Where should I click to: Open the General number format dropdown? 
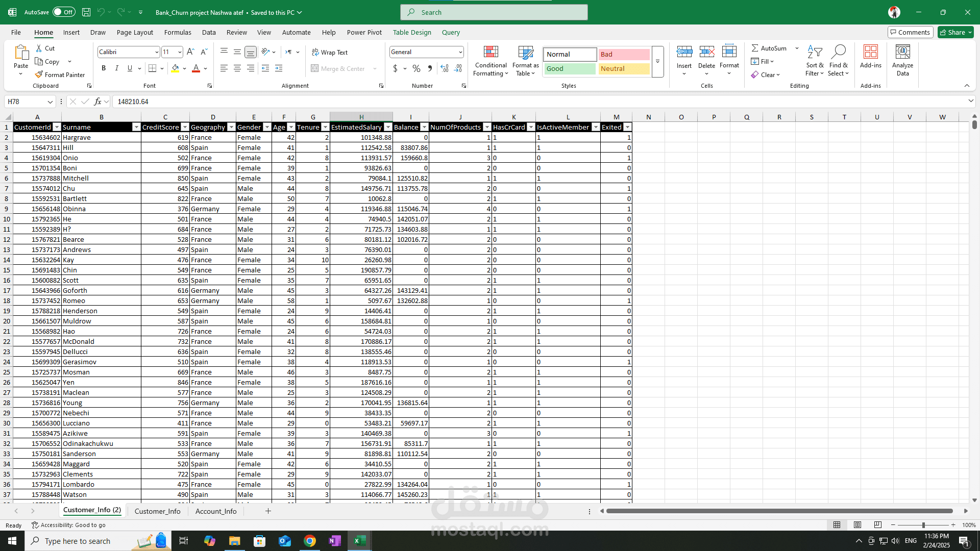(x=460, y=52)
